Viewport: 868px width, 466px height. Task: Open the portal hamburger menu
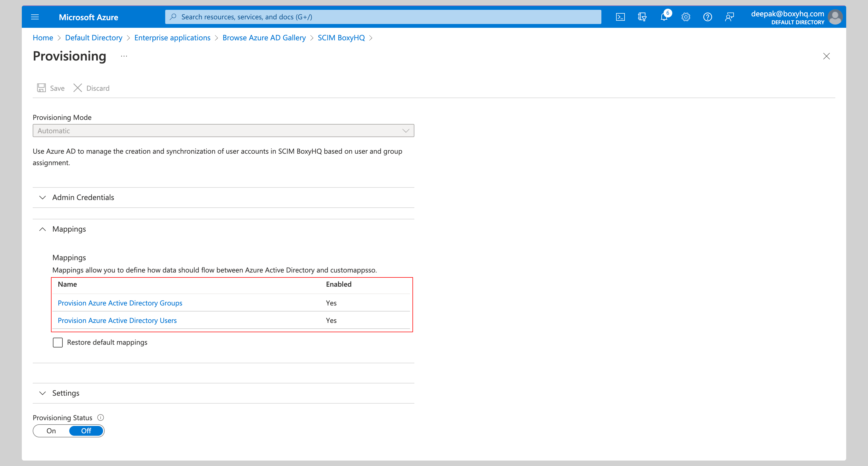coord(35,17)
